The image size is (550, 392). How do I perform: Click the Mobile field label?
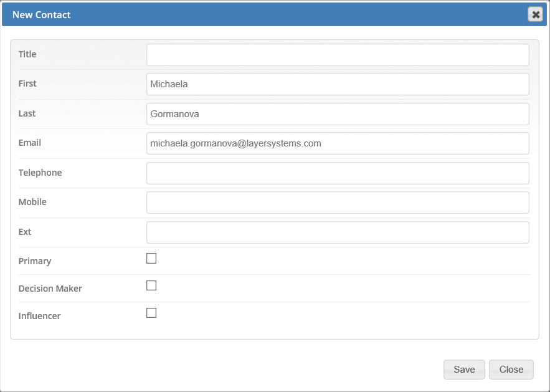(x=32, y=202)
